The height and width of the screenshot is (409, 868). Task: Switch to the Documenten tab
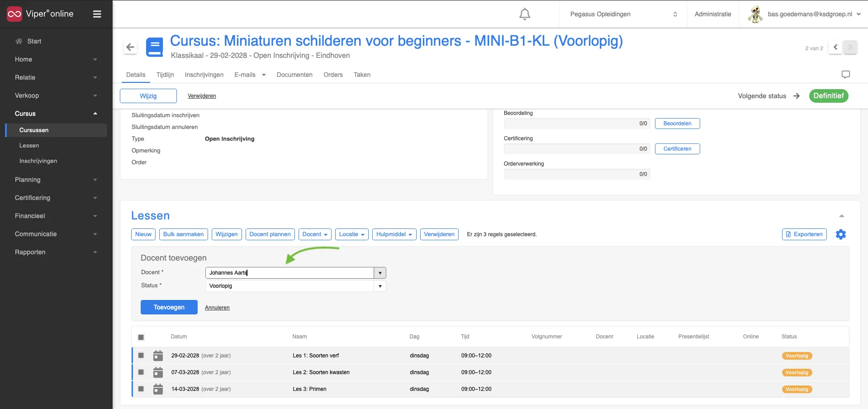[294, 75]
